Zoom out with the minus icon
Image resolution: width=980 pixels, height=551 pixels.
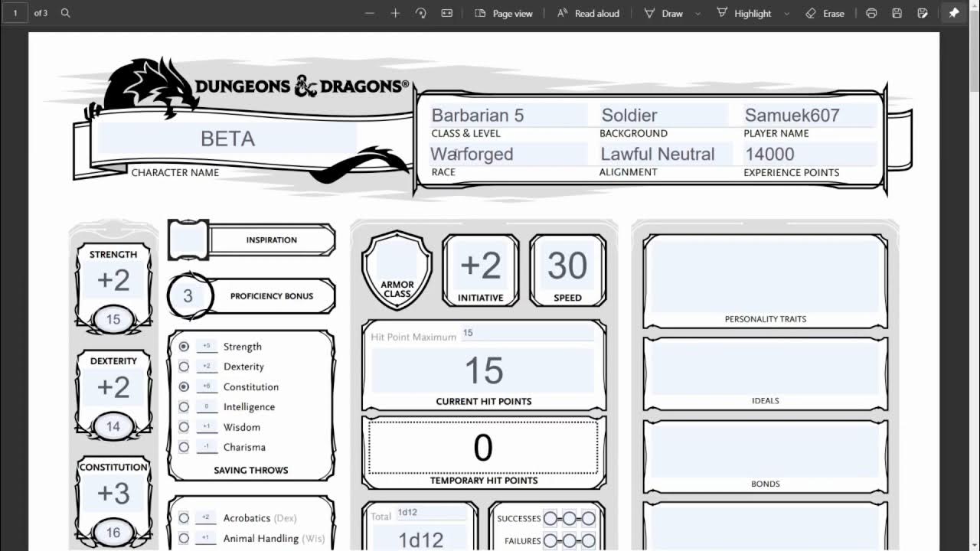pyautogui.click(x=370, y=13)
